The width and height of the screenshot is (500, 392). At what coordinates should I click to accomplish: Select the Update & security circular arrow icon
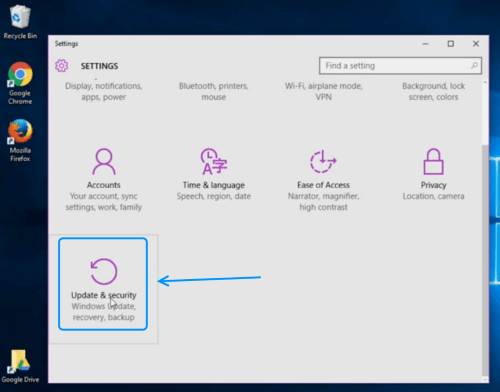(x=104, y=271)
